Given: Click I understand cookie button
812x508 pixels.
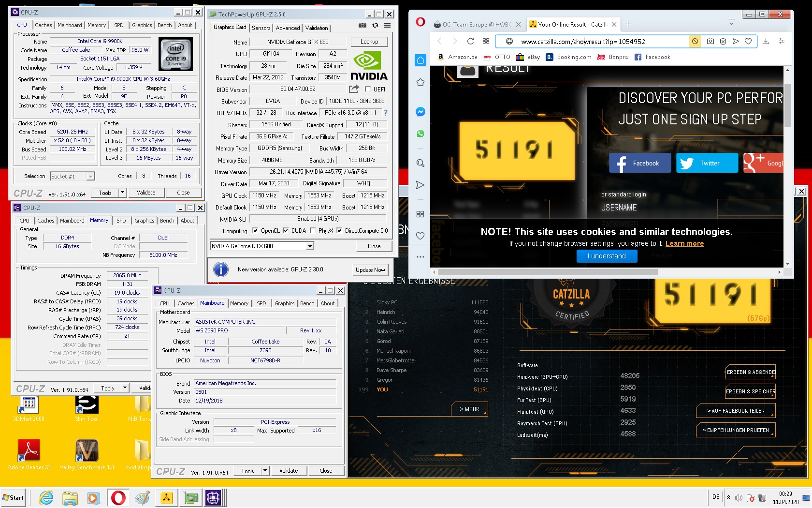Looking at the screenshot, I should coord(607,256).
